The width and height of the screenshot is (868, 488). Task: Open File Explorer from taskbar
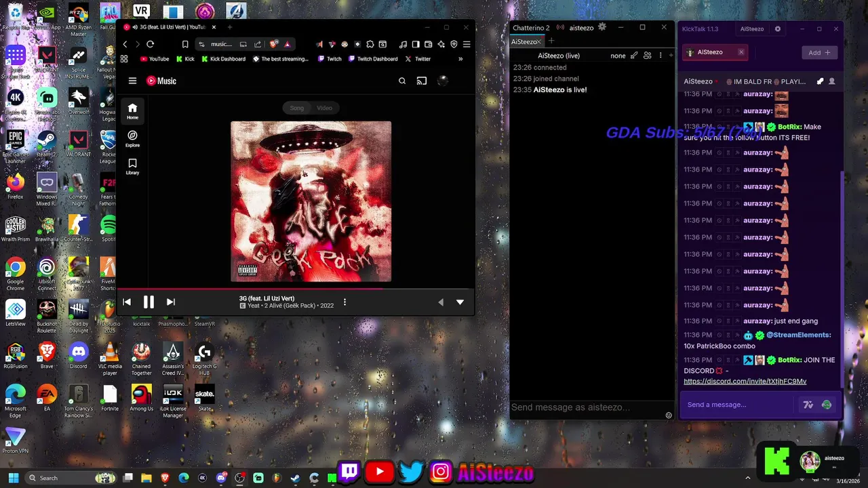coord(146,478)
